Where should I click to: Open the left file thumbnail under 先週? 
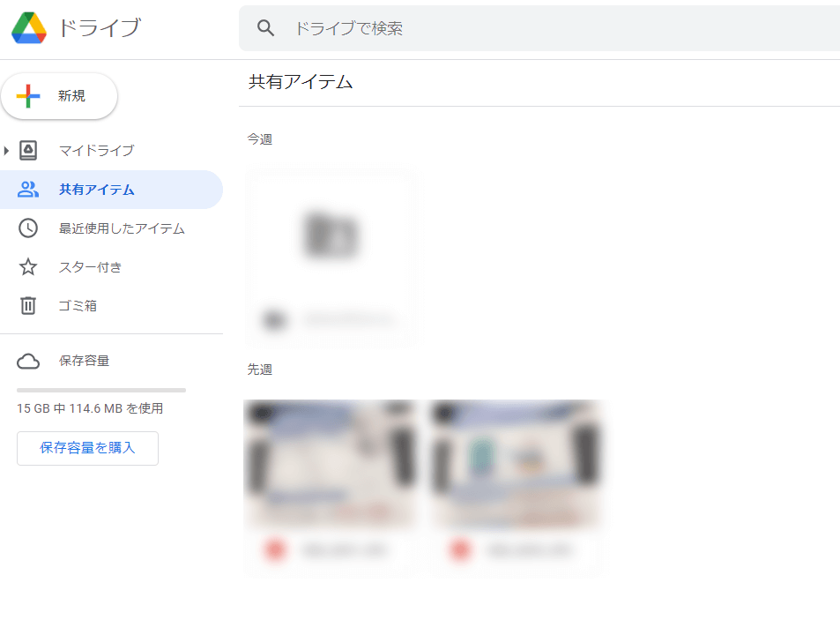(x=331, y=465)
